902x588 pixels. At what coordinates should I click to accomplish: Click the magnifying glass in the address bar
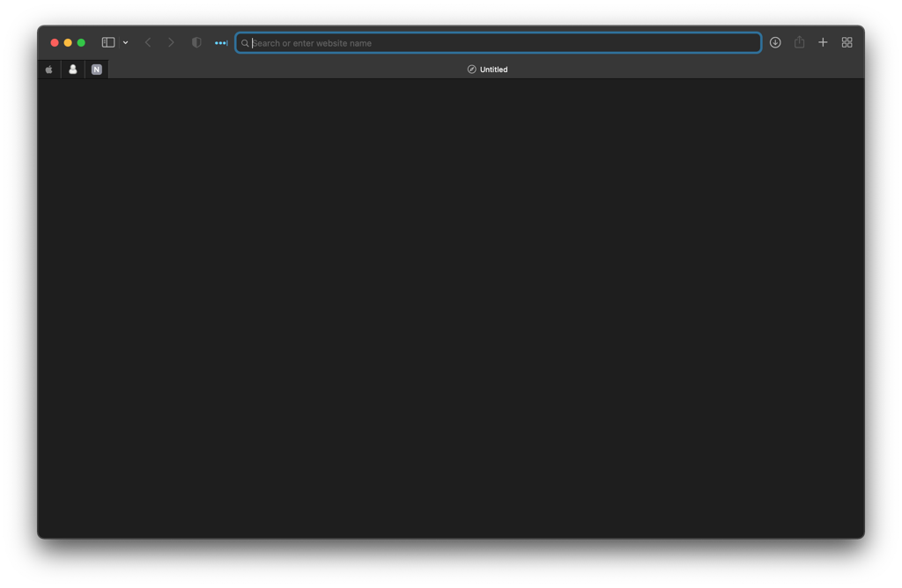pyautogui.click(x=245, y=42)
